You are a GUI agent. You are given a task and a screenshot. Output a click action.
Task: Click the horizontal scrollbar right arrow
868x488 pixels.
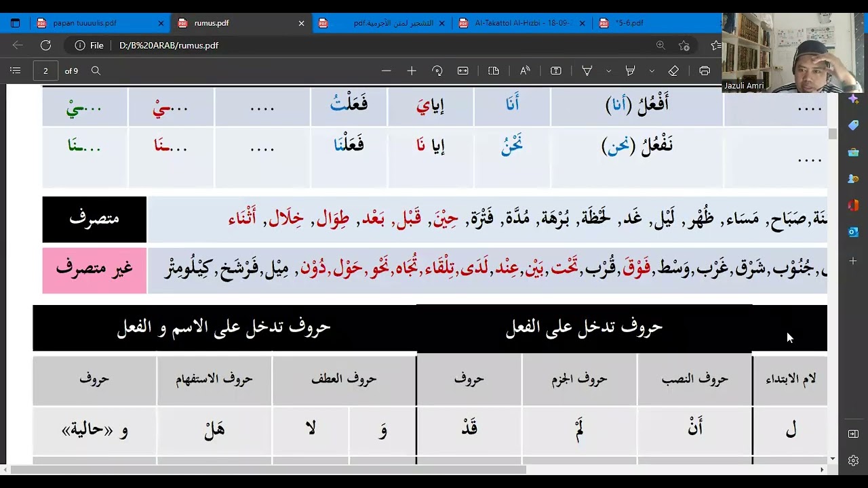click(823, 469)
